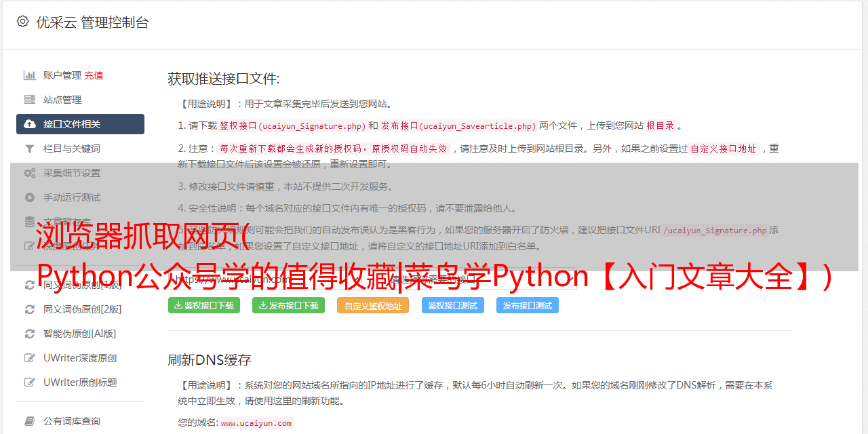868x434 pixels.
Task: Click the highlighted 根目录 text
Action: coord(660,125)
